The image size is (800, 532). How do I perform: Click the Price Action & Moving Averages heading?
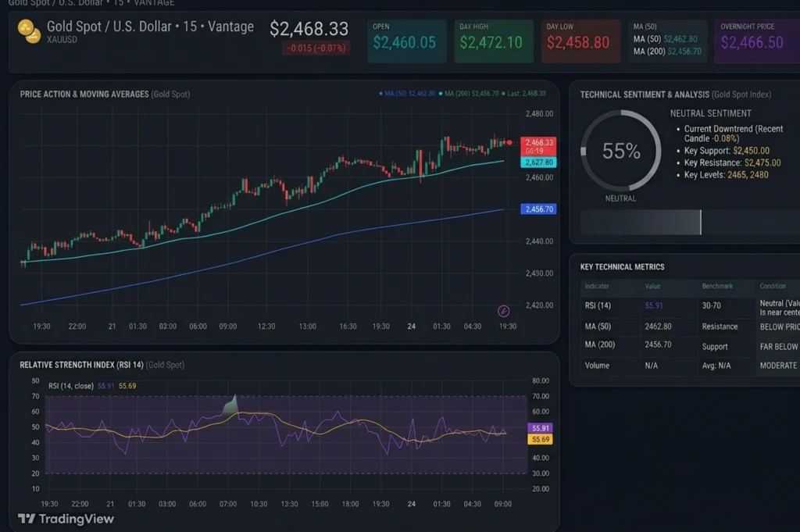84,95
